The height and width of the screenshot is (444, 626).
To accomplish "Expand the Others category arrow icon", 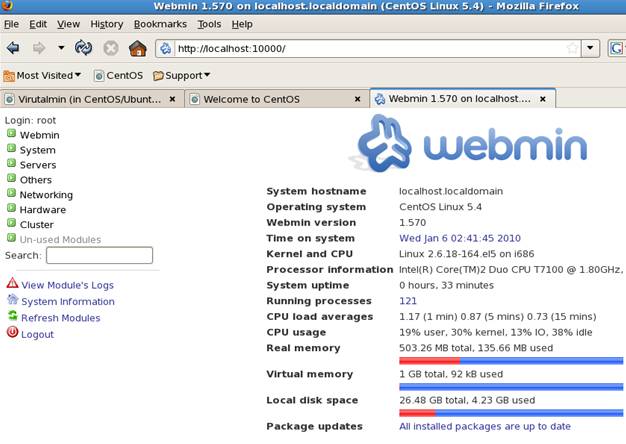I will 12,178.
